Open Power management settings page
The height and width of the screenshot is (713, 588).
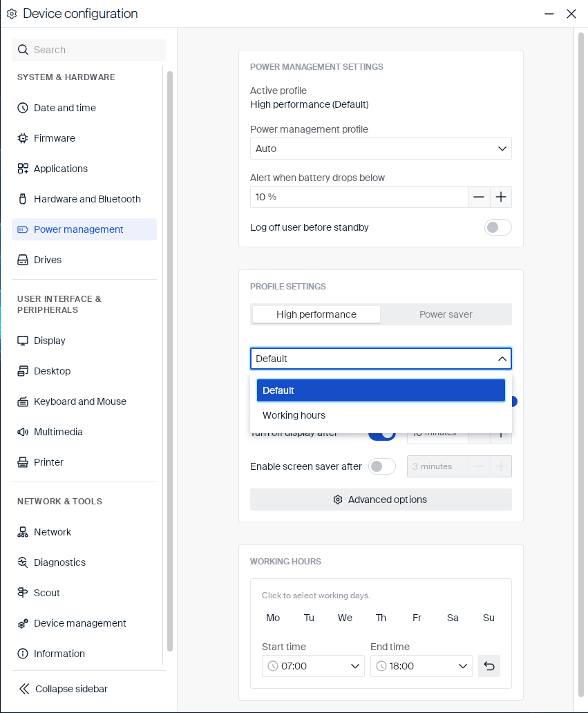[84, 229]
